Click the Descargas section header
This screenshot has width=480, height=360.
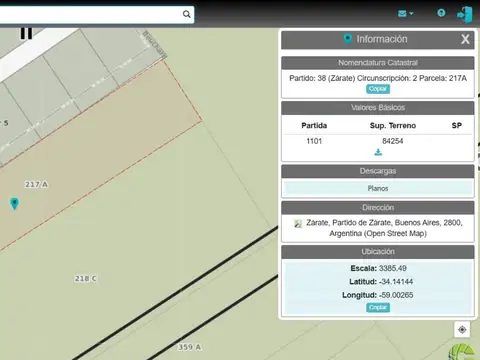(378, 171)
